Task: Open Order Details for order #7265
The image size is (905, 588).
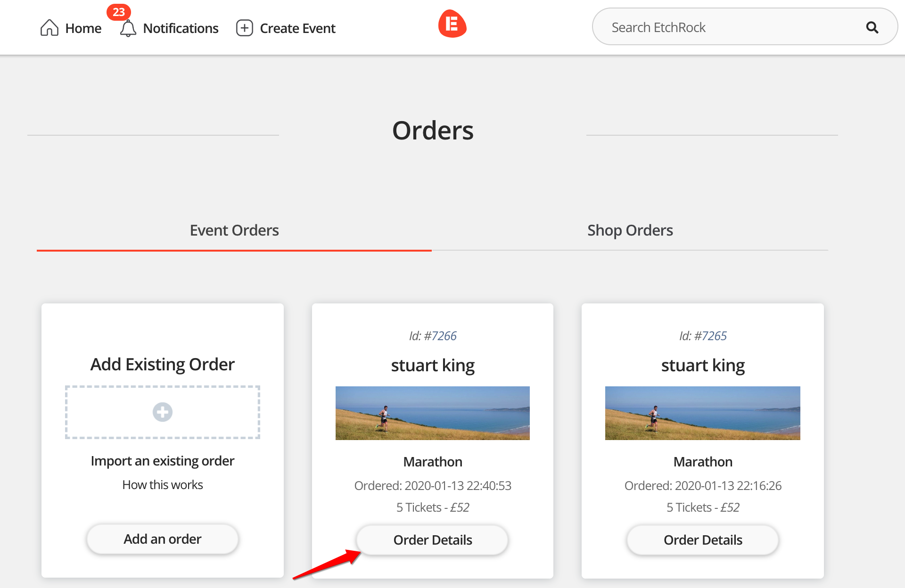Action: point(702,540)
